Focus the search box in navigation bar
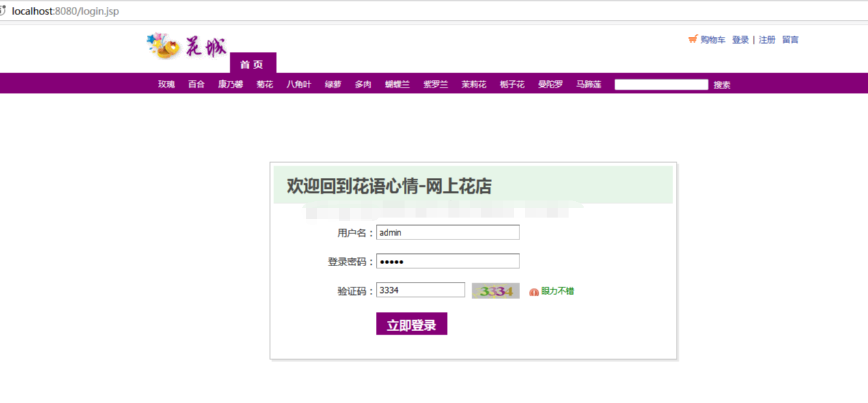 pyautogui.click(x=661, y=85)
